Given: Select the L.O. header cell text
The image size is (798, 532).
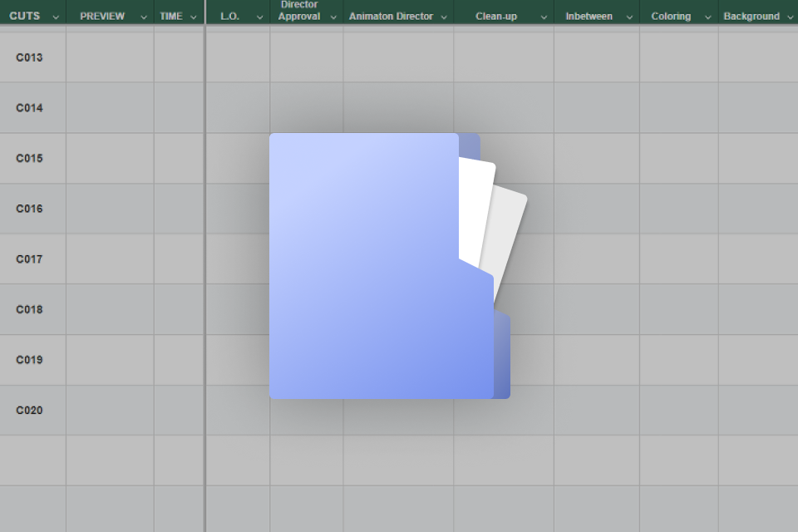Looking at the screenshot, I should [230, 17].
